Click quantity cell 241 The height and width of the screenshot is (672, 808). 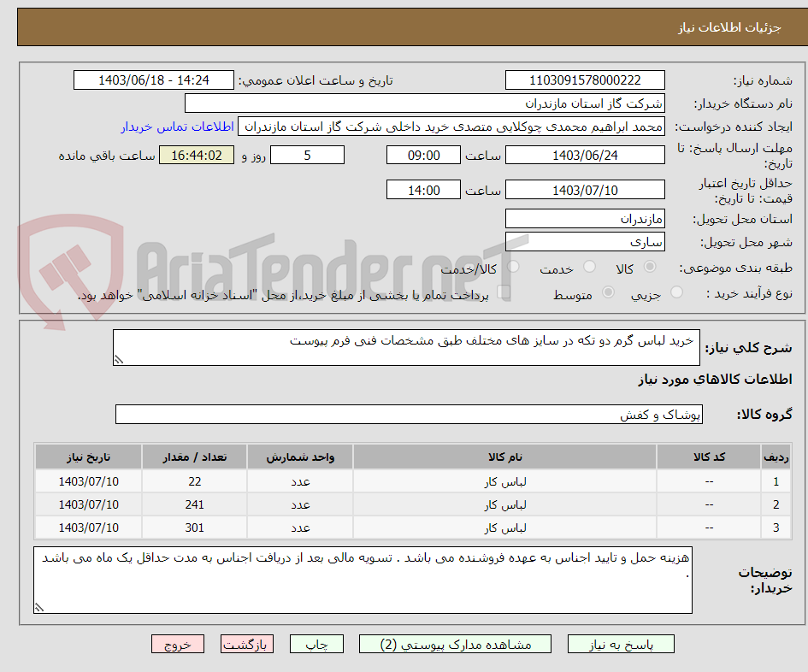pyautogui.click(x=194, y=505)
